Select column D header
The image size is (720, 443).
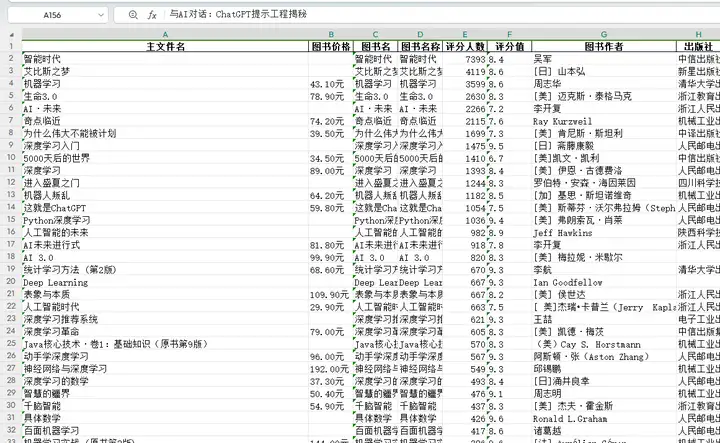pyautogui.click(x=420, y=34)
